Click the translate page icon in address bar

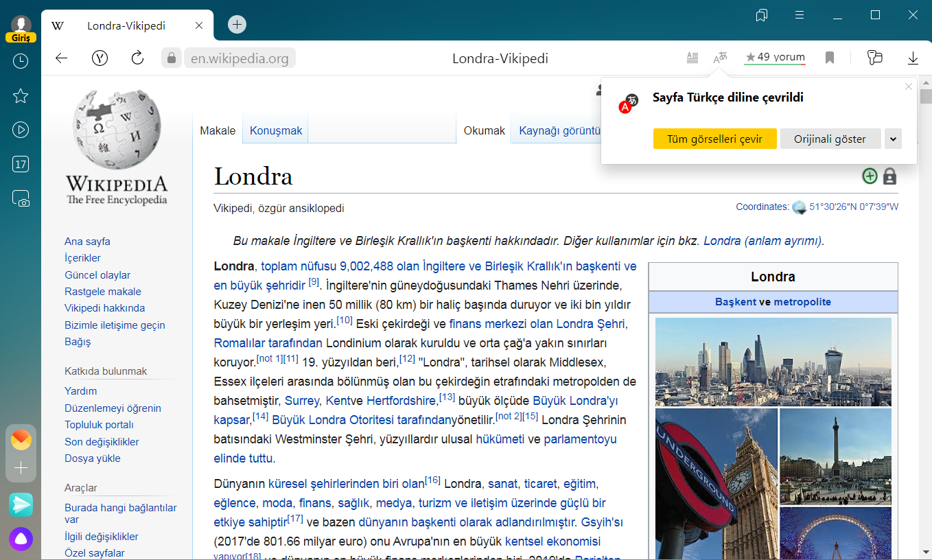[x=720, y=58]
